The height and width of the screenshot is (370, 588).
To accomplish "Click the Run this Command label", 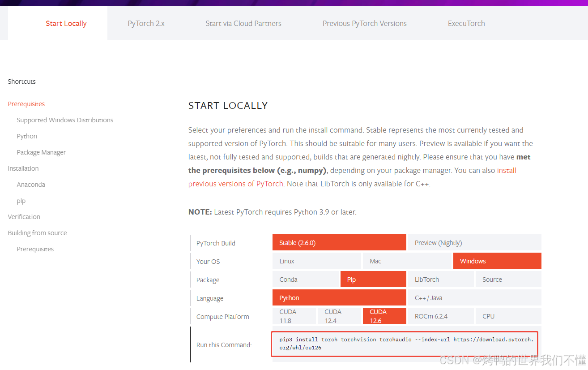I will point(224,345).
